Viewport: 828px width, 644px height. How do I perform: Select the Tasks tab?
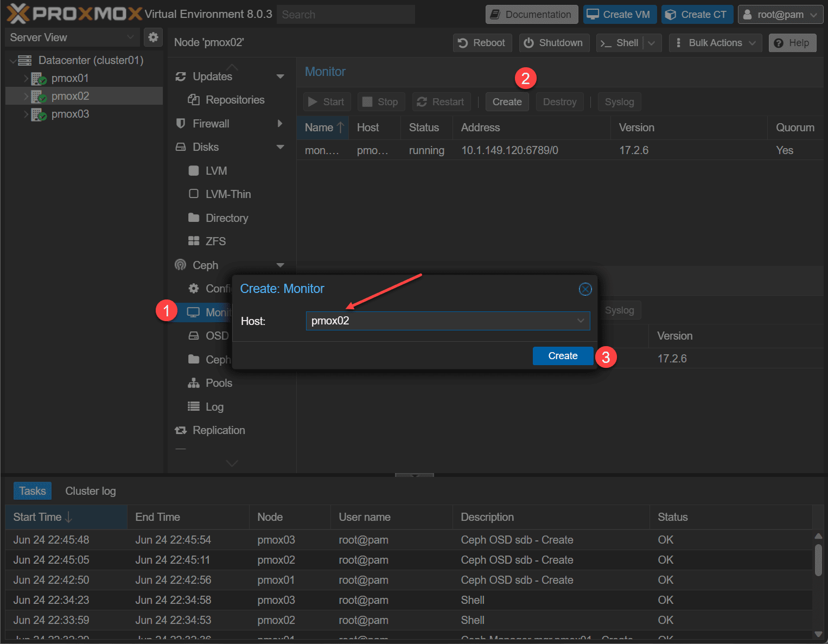point(33,491)
